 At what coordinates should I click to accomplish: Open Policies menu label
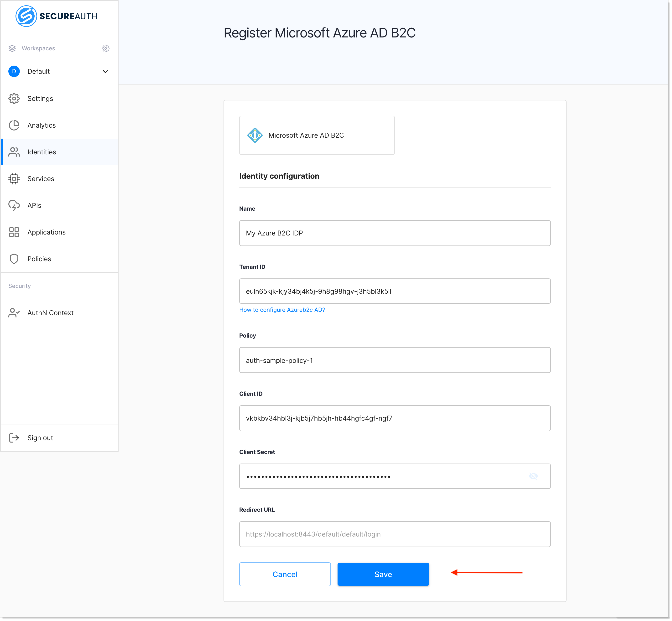(x=39, y=259)
